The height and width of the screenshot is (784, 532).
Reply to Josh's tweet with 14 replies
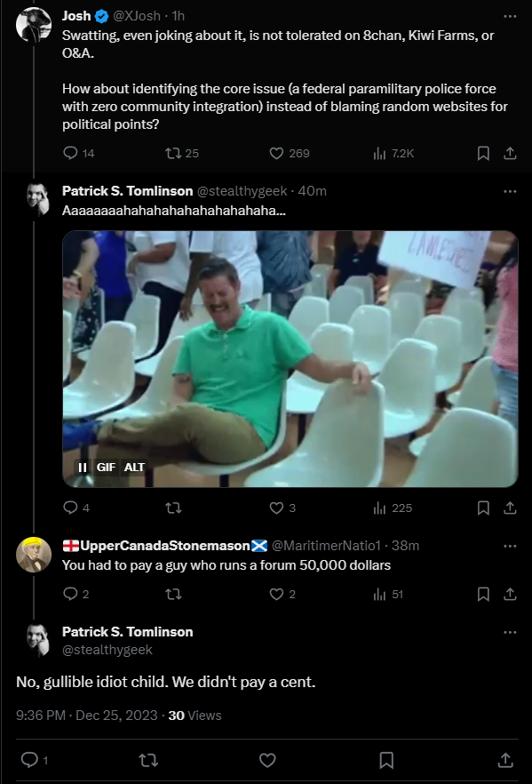pos(70,153)
